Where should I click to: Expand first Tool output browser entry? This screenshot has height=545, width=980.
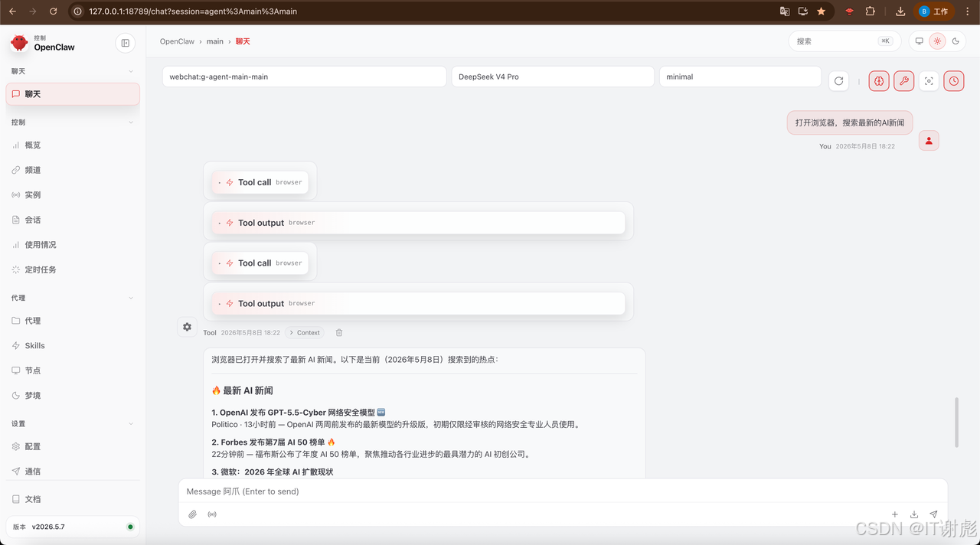(418, 223)
